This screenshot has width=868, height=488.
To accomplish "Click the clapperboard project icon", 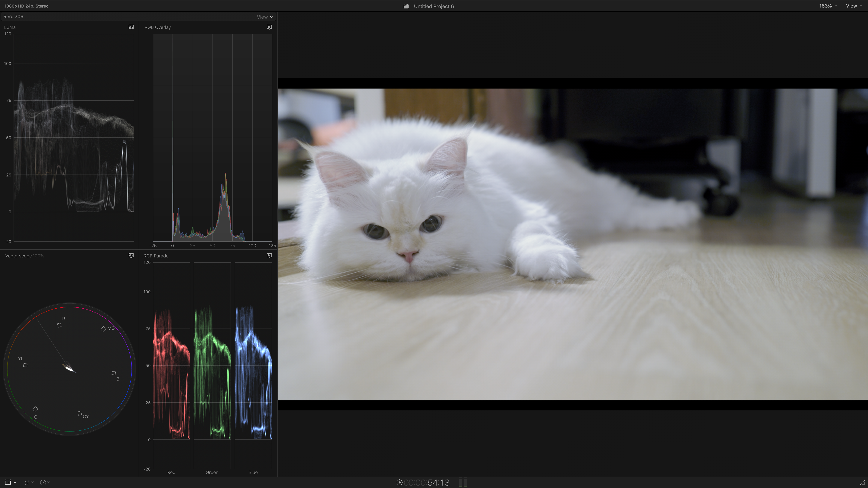I will tap(406, 6).
